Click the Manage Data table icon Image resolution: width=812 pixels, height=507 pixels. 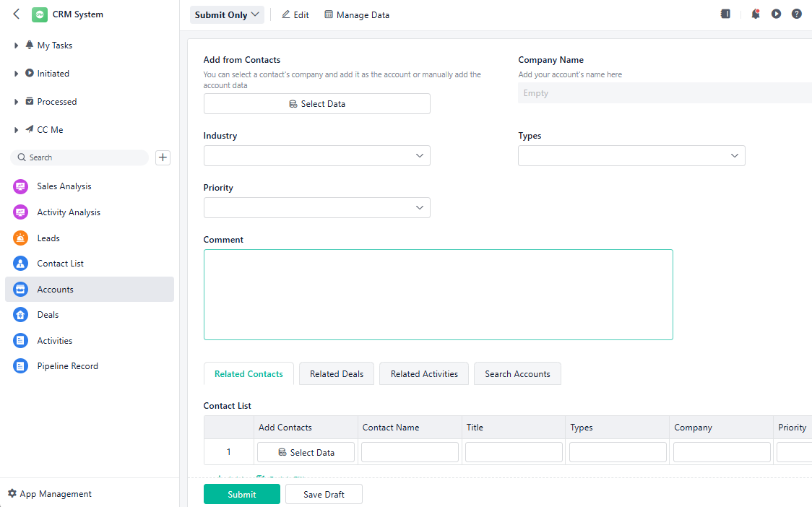pos(329,14)
